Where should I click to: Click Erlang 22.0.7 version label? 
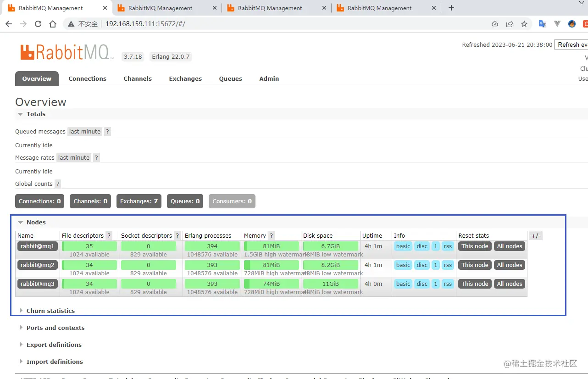point(171,57)
